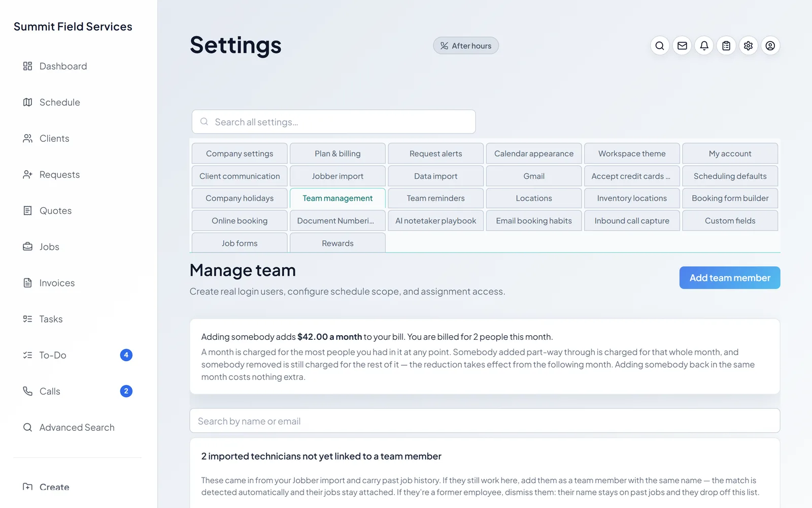Open the Email booking habits tab

tap(534, 220)
